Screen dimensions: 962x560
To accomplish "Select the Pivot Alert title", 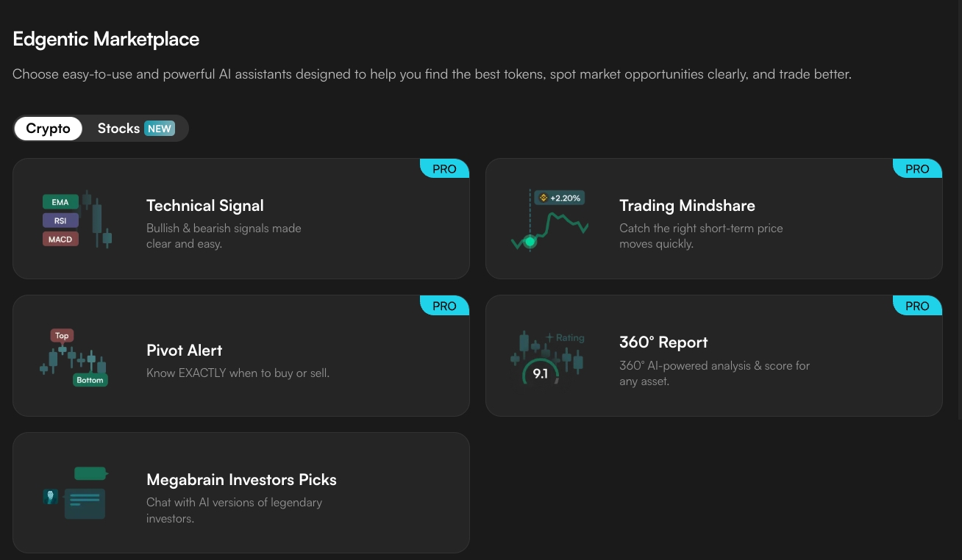I will (185, 351).
